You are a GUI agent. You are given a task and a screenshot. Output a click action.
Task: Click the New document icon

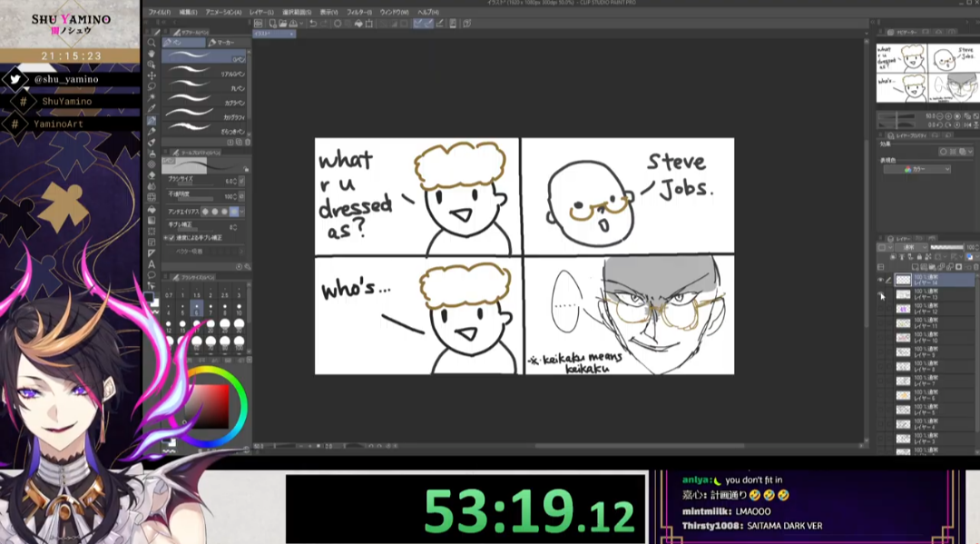(272, 24)
